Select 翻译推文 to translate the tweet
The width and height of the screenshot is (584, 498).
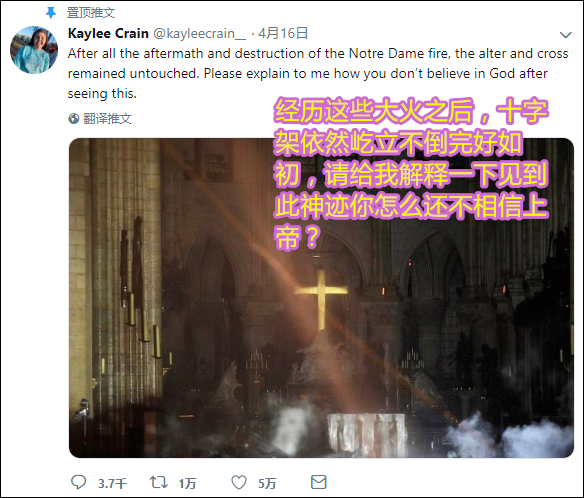107,118
